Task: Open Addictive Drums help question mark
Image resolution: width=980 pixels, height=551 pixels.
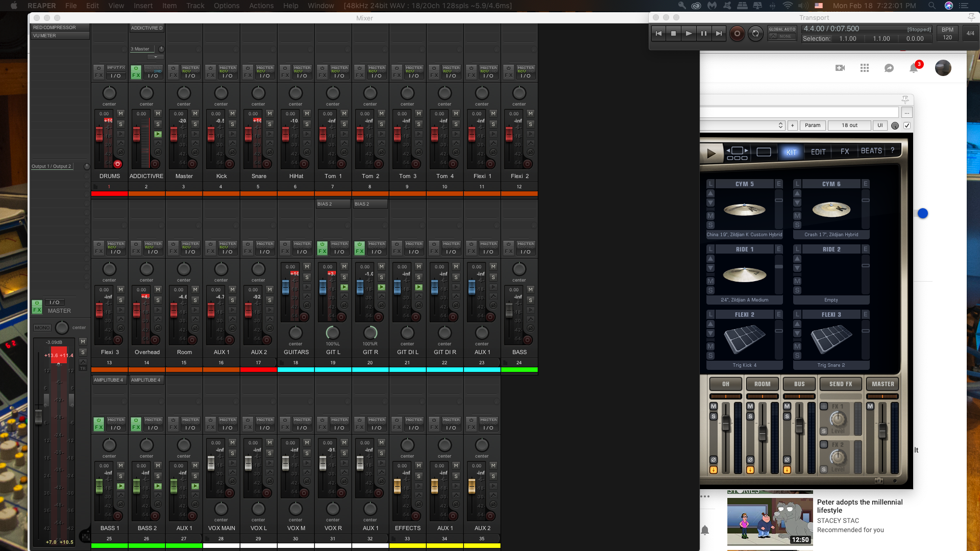Action: click(892, 151)
